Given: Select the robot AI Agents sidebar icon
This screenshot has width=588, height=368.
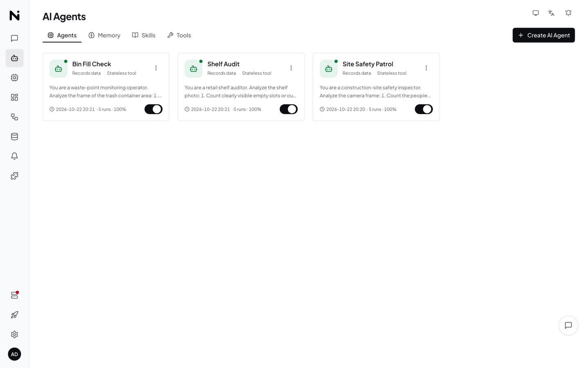Looking at the screenshot, I should (x=14, y=58).
